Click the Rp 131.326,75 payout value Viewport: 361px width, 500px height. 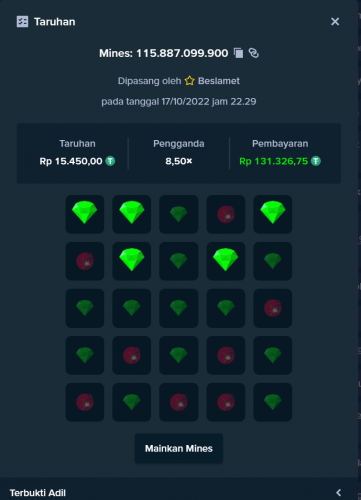coord(274,161)
